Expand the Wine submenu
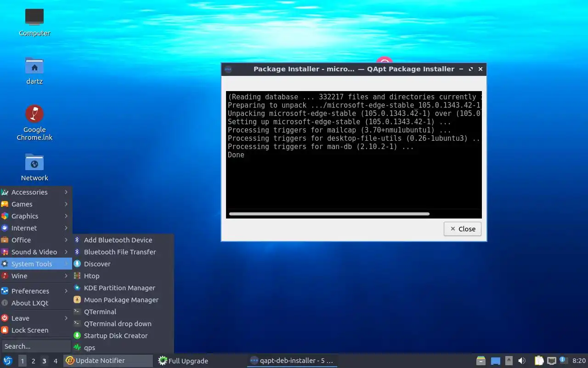 click(x=36, y=276)
